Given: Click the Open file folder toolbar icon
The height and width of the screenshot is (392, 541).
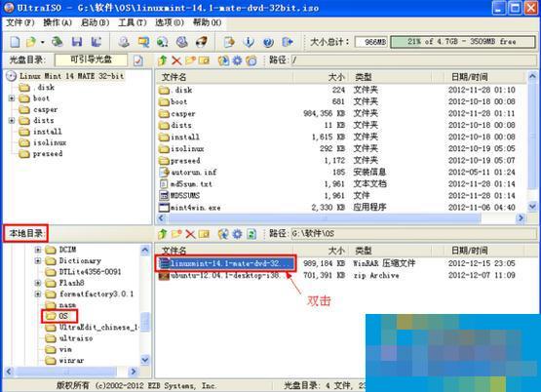Looking at the screenshot, I should click(31, 42).
